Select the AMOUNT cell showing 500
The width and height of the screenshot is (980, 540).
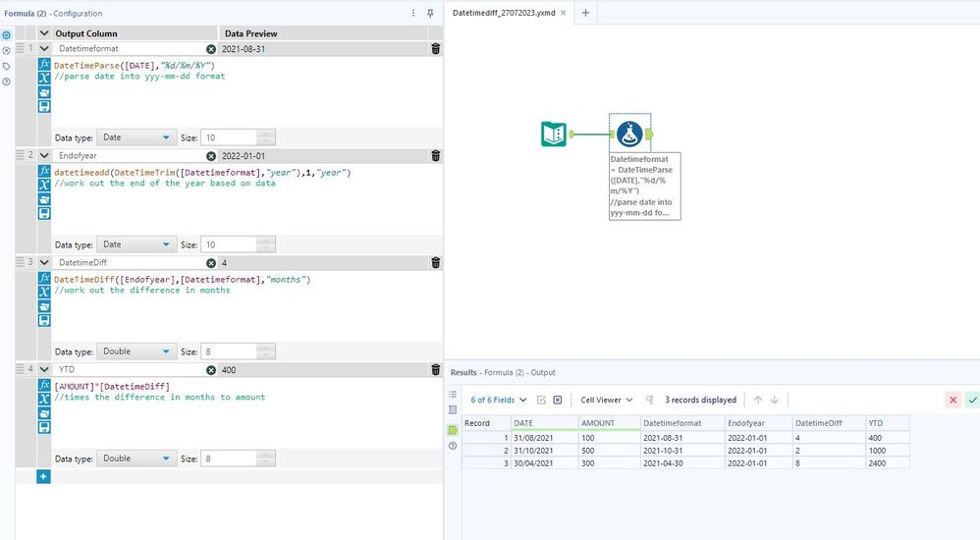[610, 451]
